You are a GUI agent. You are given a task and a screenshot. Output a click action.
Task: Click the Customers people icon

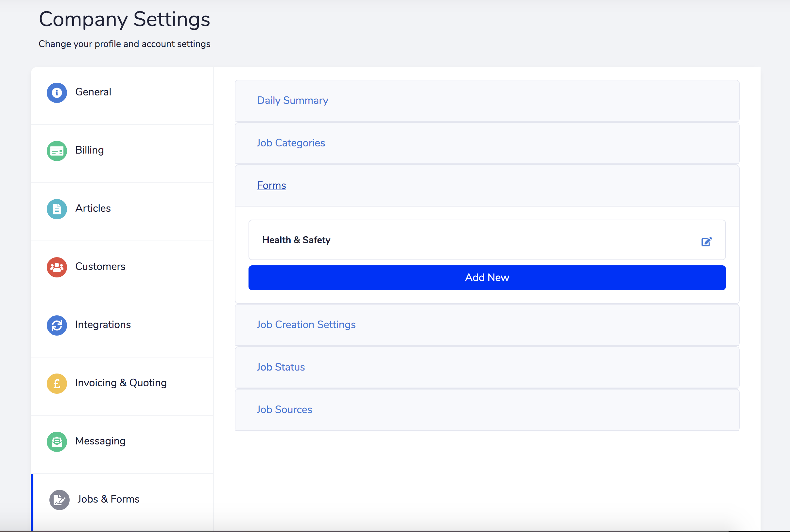pyautogui.click(x=57, y=267)
